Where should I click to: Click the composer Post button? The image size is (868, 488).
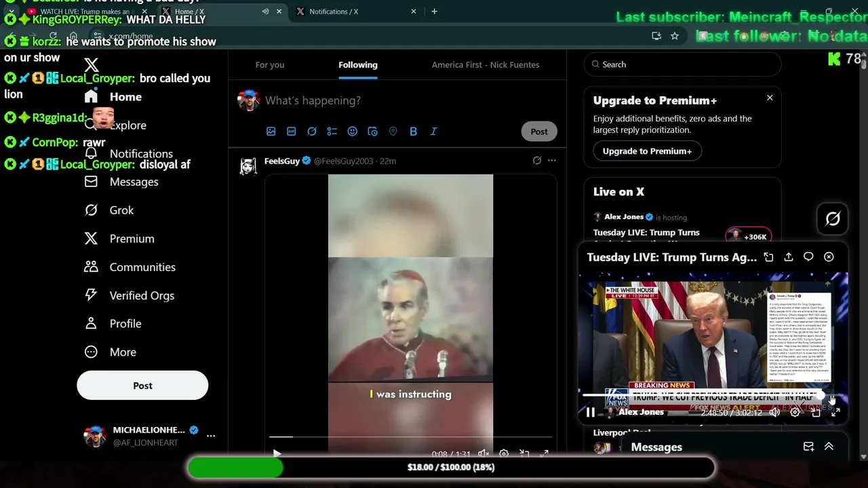pos(539,131)
